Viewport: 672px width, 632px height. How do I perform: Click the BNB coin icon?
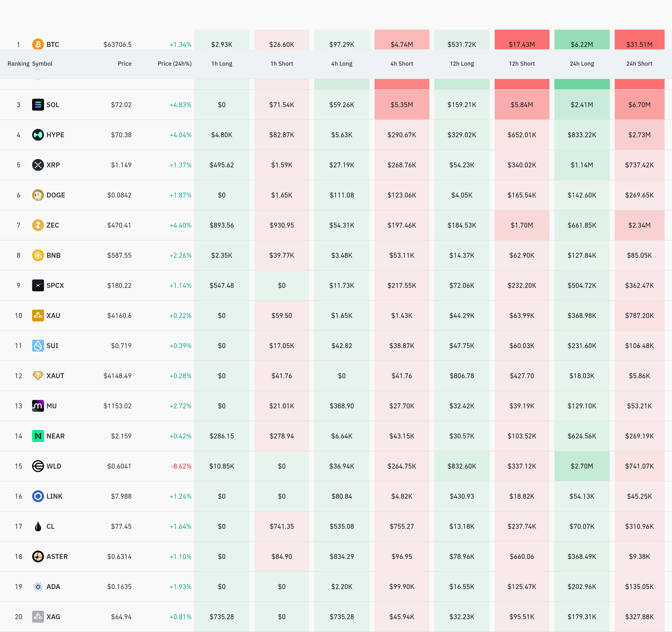[x=38, y=255]
